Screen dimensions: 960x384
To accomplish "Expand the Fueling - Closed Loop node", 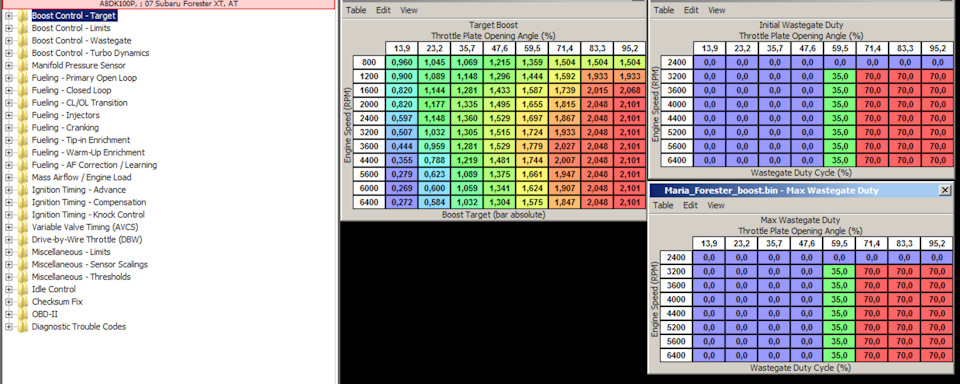I will coord(9,90).
